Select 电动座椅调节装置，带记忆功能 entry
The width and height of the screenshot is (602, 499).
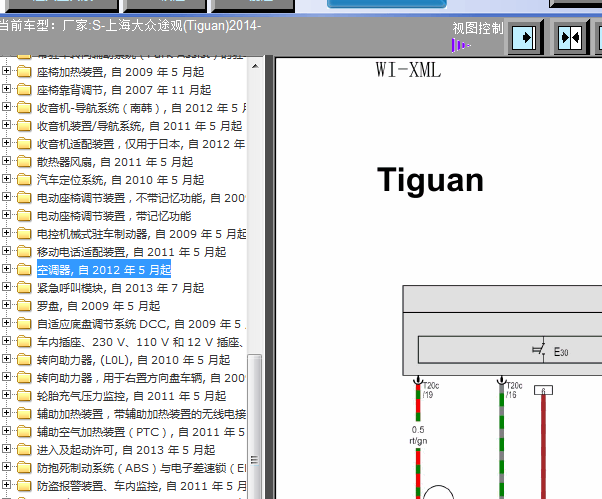[x=114, y=216]
